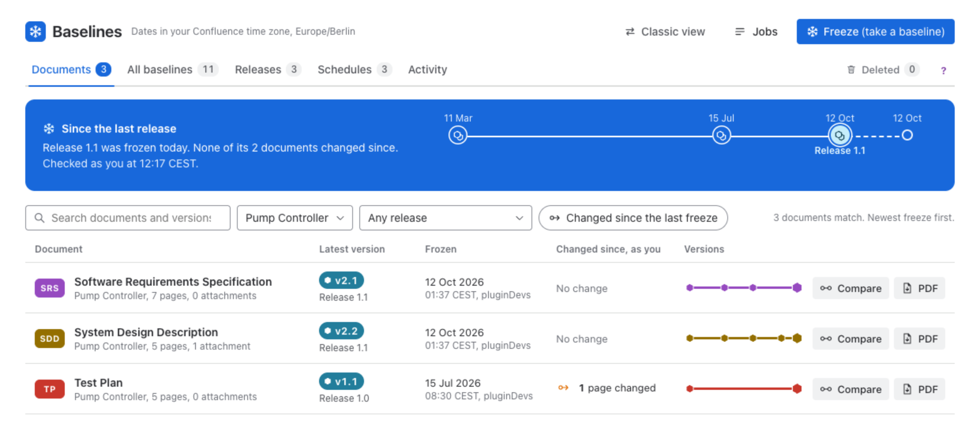Viewport: 980px width, 438px height.
Task: Click the v2.2 version badge
Action: pos(342,331)
